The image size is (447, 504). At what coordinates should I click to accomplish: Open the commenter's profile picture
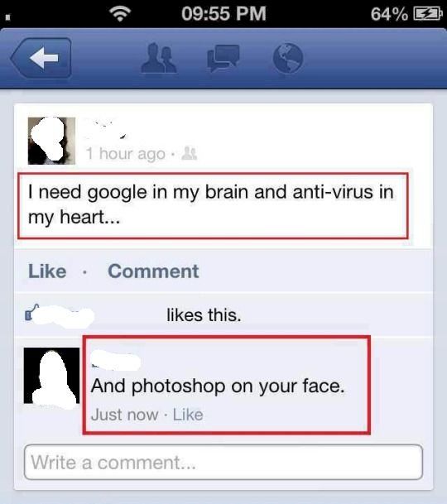click(x=51, y=376)
